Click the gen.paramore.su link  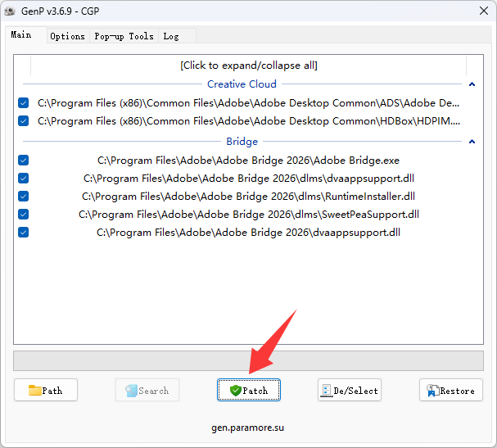click(248, 428)
